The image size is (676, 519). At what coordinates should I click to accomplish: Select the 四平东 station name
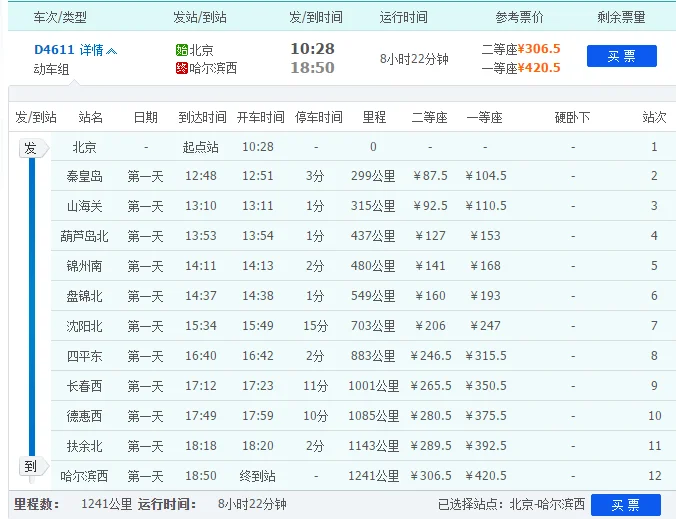pyautogui.click(x=84, y=356)
